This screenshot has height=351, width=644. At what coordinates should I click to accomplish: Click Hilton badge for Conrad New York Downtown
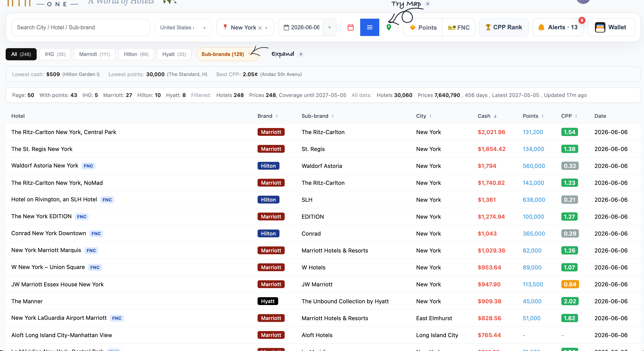tap(268, 233)
